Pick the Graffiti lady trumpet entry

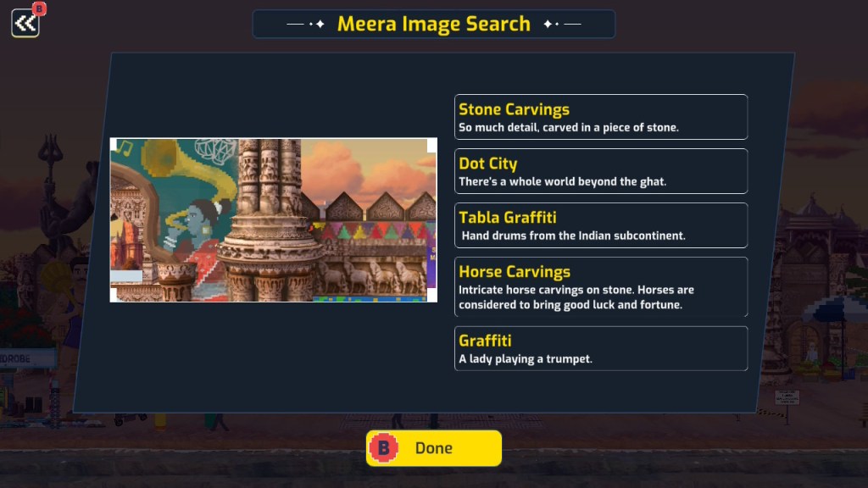tap(601, 348)
